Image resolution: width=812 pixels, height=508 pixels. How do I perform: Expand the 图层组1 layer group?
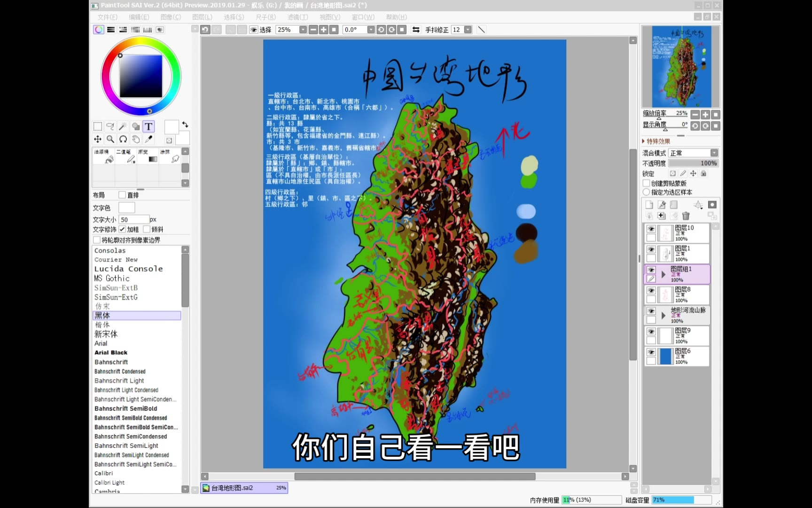click(x=664, y=274)
